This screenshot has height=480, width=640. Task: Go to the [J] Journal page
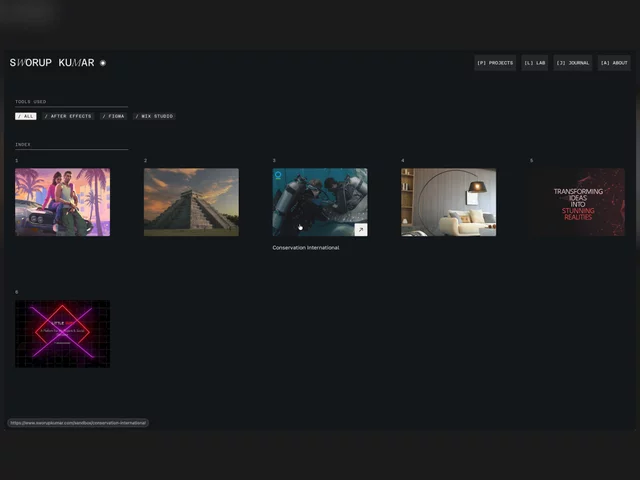pyautogui.click(x=573, y=63)
